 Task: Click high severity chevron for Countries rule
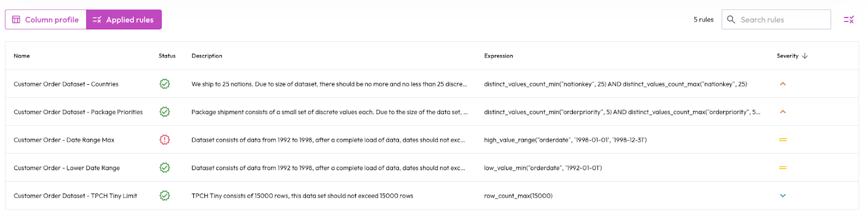pos(783,84)
